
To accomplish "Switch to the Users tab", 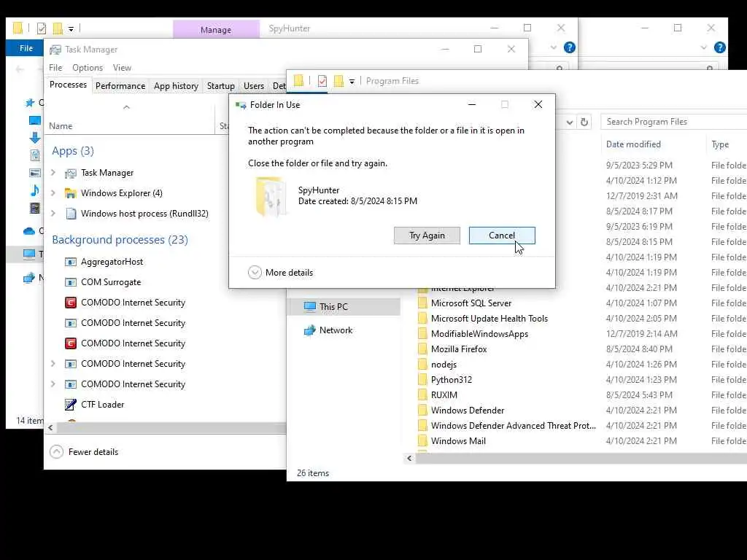I will click(x=253, y=86).
